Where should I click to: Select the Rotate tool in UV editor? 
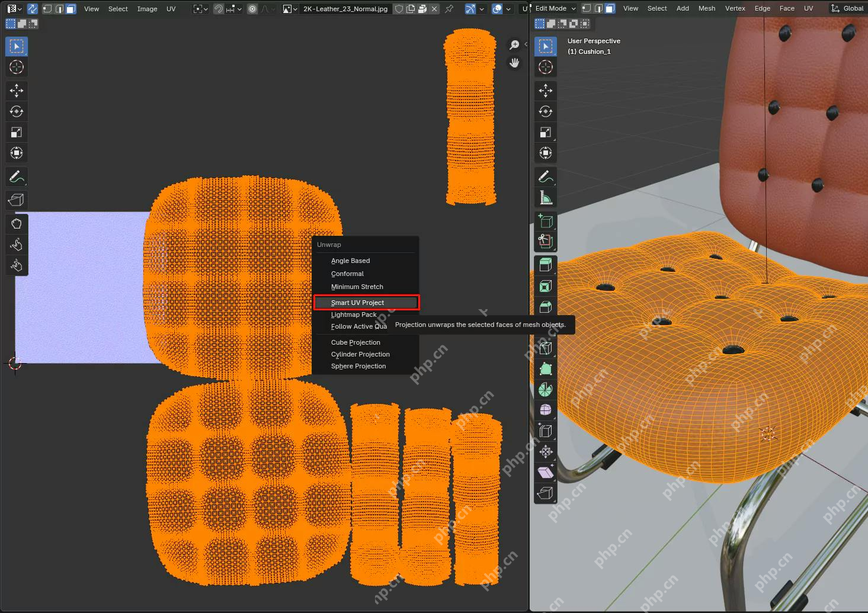(x=17, y=111)
